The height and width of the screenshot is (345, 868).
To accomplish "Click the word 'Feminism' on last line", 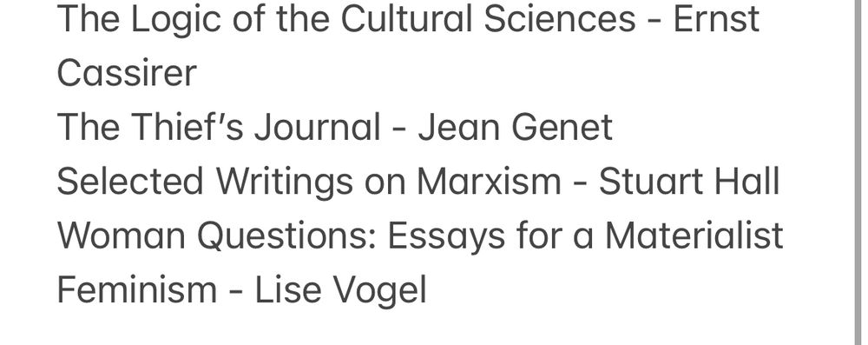I will (x=137, y=289).
